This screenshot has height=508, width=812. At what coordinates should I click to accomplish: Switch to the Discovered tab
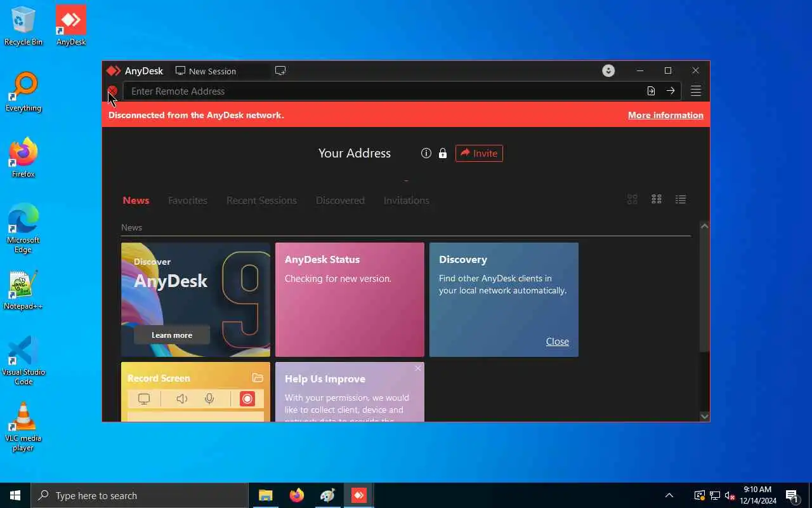coord(340,200)
